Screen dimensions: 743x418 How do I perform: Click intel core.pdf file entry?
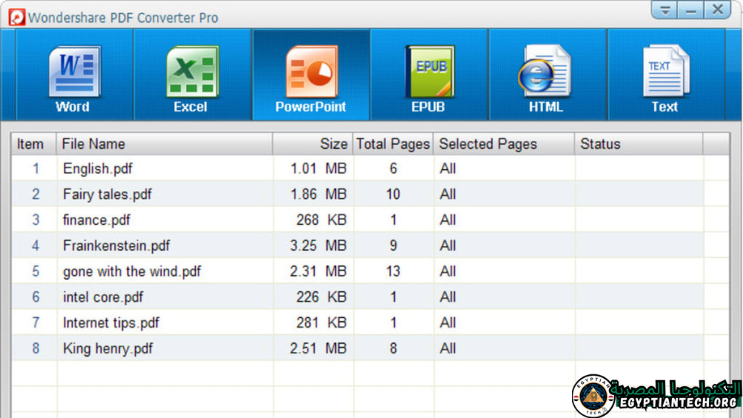point(102,297)
